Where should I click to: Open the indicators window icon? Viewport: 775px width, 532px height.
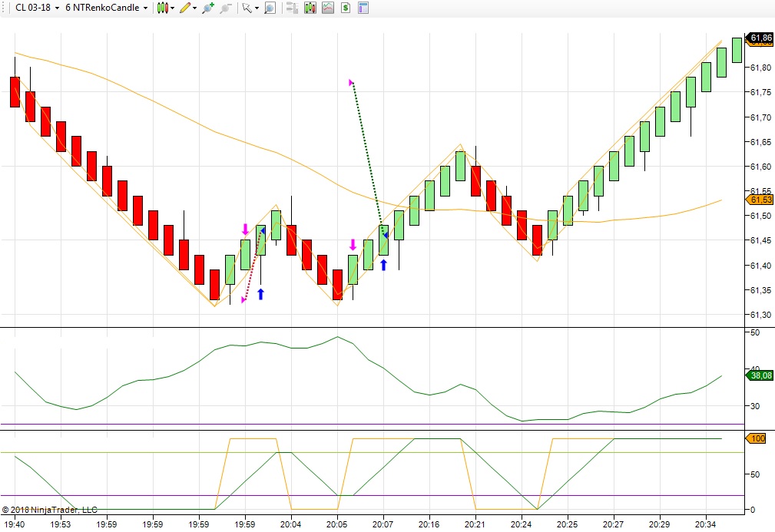[328, 8]
